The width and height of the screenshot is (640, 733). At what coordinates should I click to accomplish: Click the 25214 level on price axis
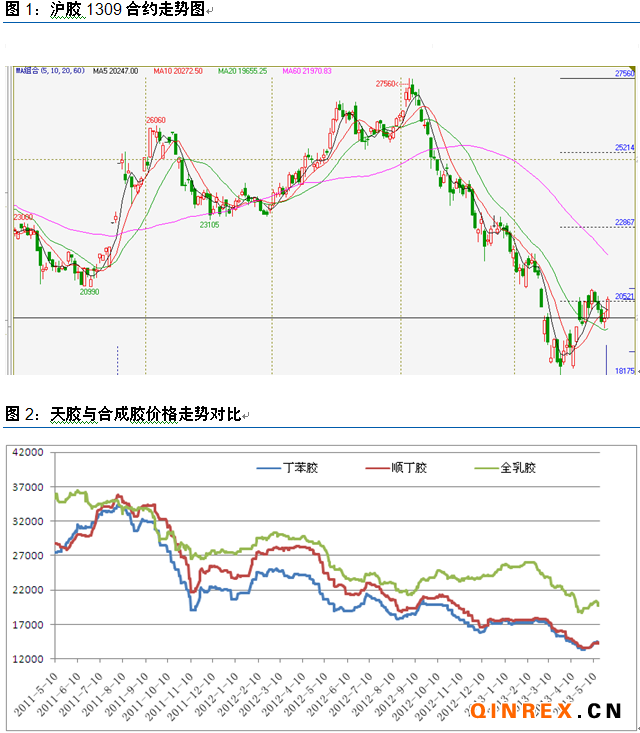[x=625, y=148]
